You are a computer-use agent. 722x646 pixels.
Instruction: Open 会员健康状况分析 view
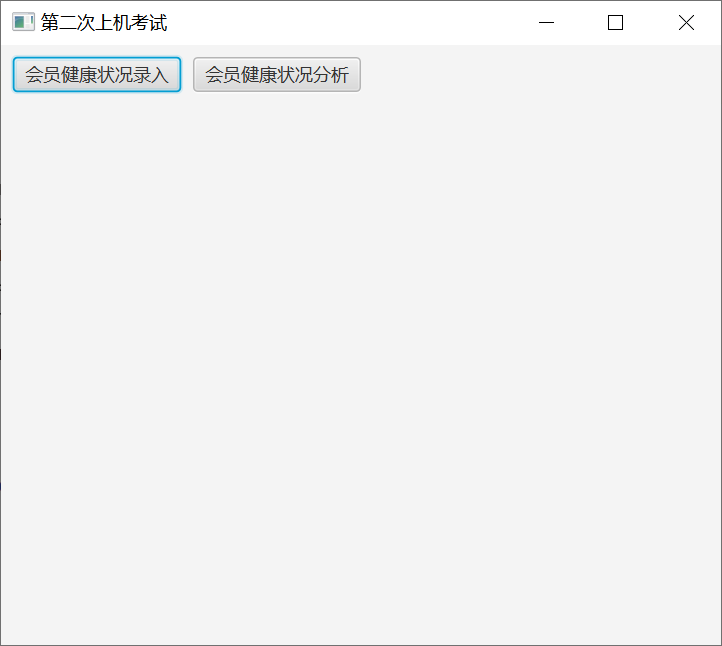click(277, 75)
